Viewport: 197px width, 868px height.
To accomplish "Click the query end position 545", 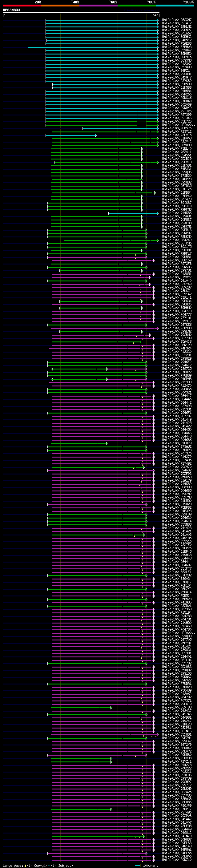I will [155, 15].
